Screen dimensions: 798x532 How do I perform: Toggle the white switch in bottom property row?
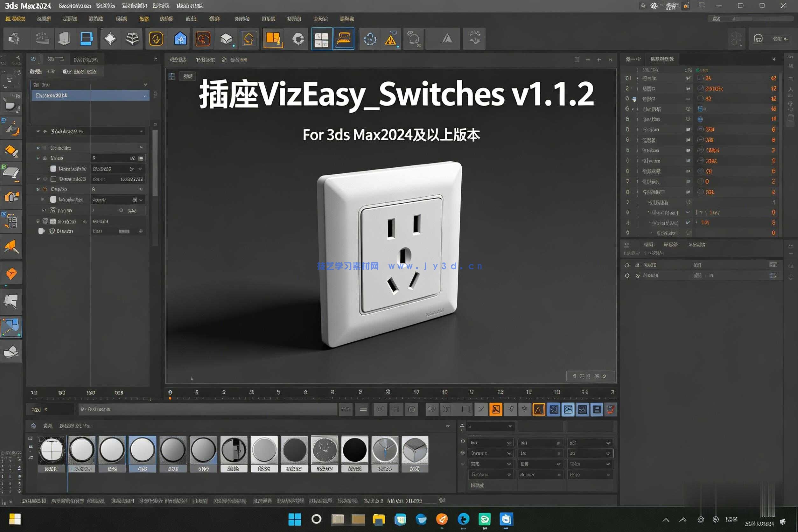tap(41, 231)
